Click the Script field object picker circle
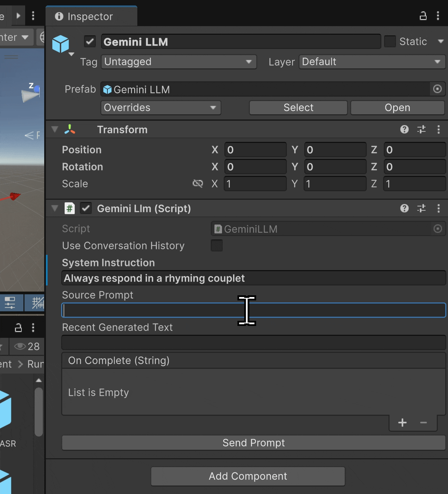Image resolution: width=448 pixels, height=494 pixels. tap(438, 229)
